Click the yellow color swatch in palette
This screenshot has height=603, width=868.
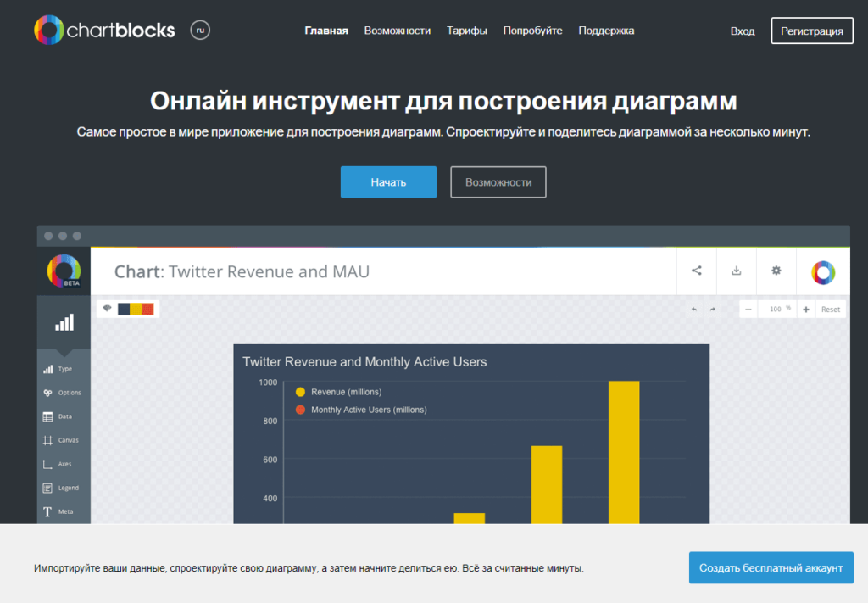click(136, 309)
